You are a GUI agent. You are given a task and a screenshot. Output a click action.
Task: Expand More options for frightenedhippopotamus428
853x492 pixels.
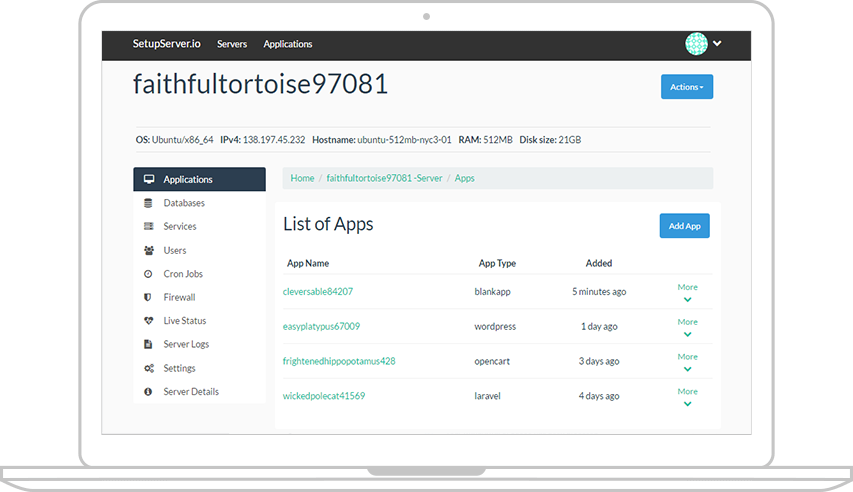[688, 362]
